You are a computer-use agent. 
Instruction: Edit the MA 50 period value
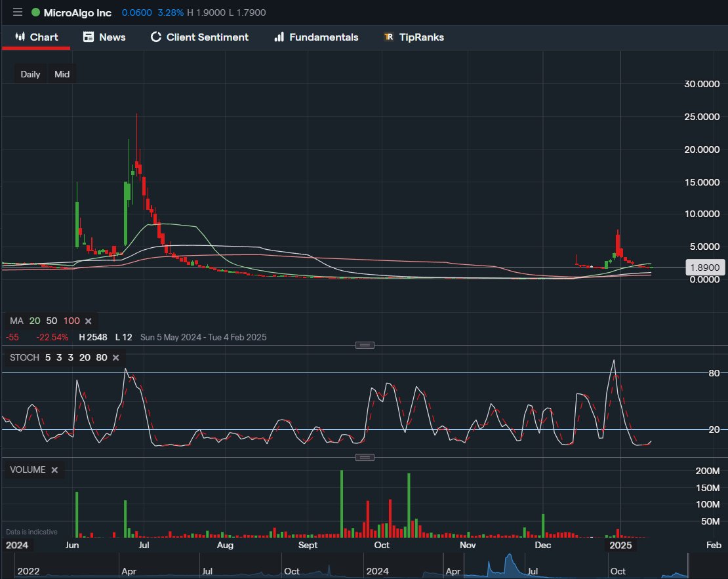(x=52, y=321)
